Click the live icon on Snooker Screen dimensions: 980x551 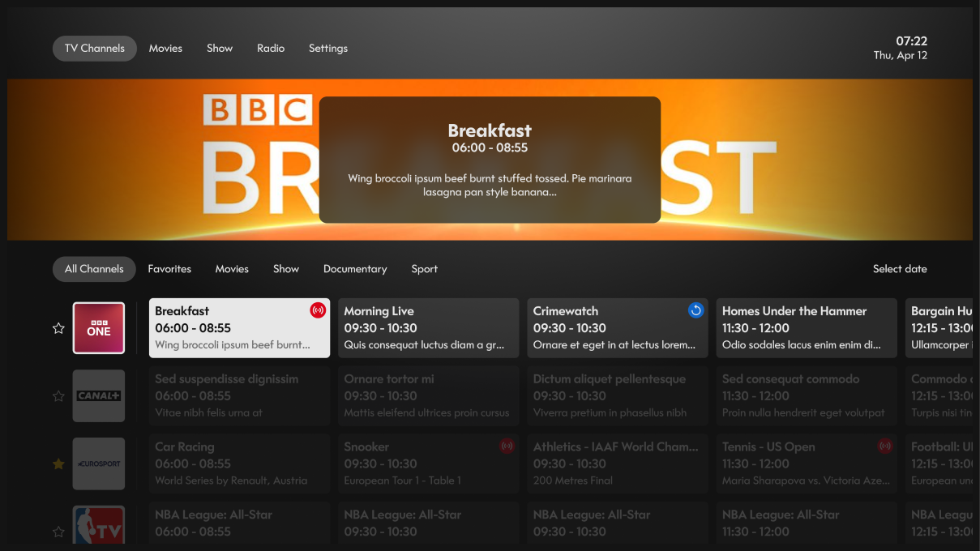[x=507, y=446]
